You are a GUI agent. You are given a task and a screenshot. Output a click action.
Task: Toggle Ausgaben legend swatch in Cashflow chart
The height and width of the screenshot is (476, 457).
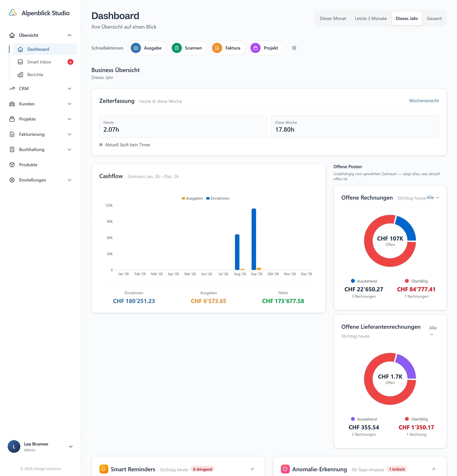click(x=184, y=198)
